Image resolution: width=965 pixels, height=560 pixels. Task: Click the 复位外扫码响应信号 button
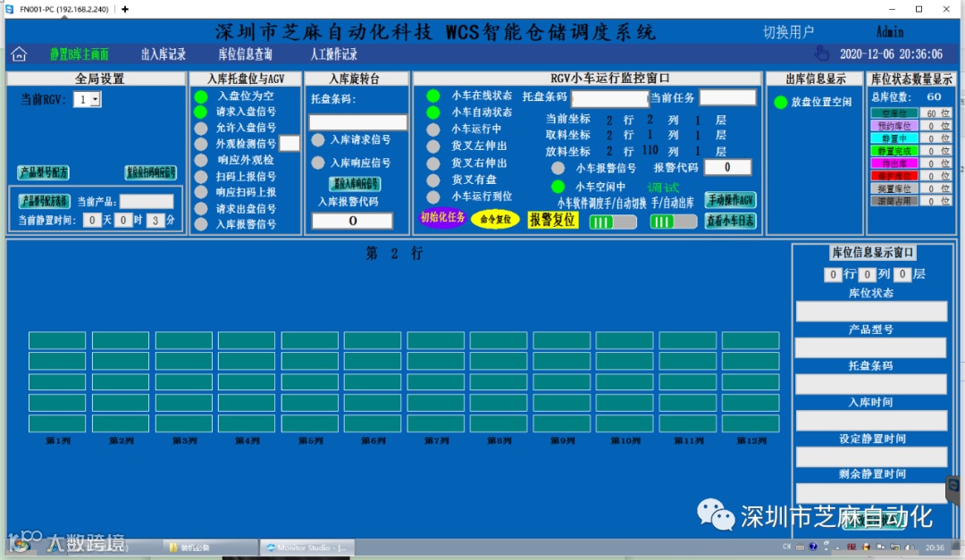(x=151, y=172)
